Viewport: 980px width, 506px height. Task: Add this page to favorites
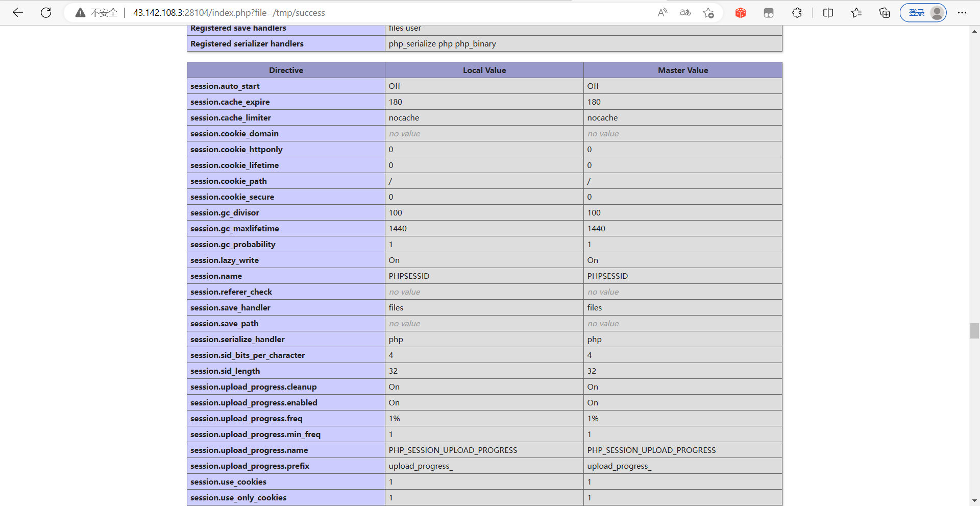pos(708,13)
